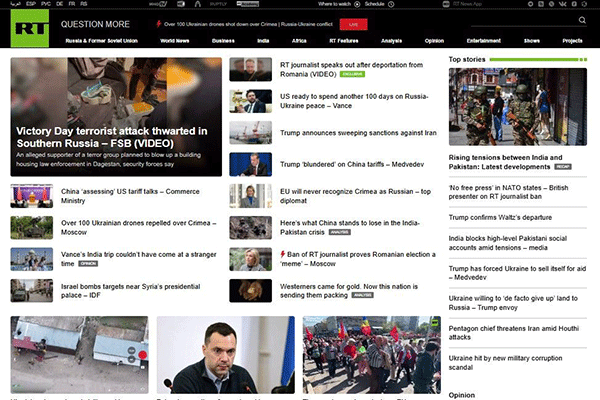Open Trump forced Ukraine to sell itself story
600x400 pixels.
coord(517,273)
